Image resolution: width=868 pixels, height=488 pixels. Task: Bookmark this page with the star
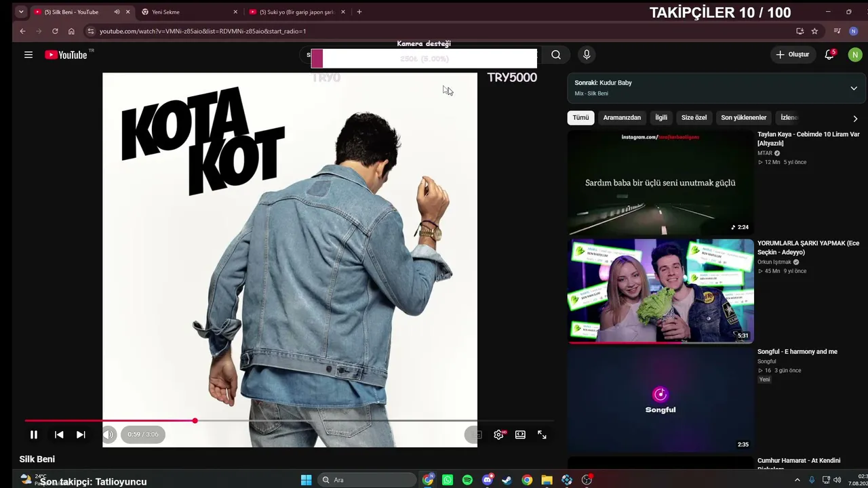[x=814, y=31]
